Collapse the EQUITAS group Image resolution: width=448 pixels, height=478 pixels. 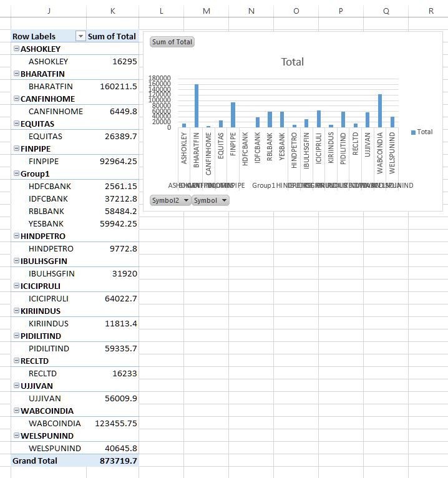[x=17, y=124]
